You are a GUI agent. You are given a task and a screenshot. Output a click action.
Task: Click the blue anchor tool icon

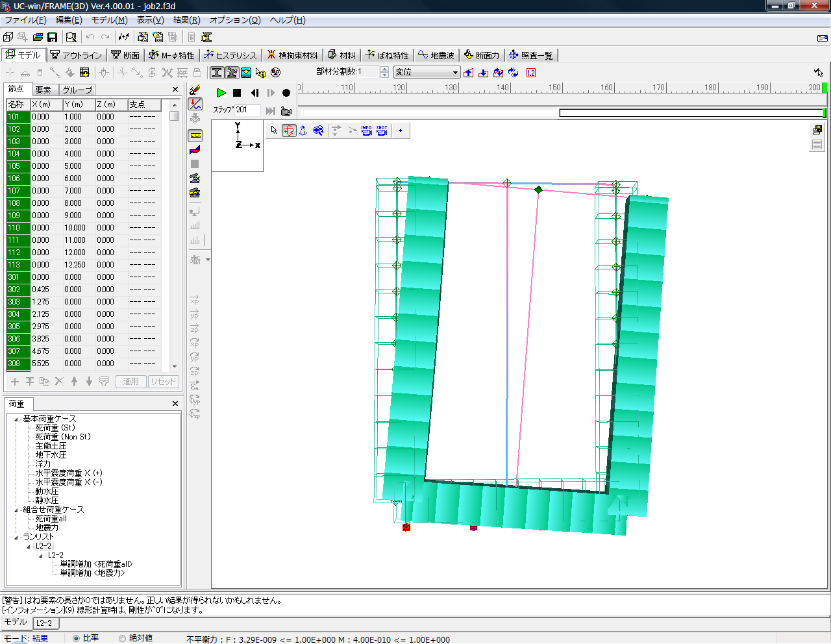[303, 130]
